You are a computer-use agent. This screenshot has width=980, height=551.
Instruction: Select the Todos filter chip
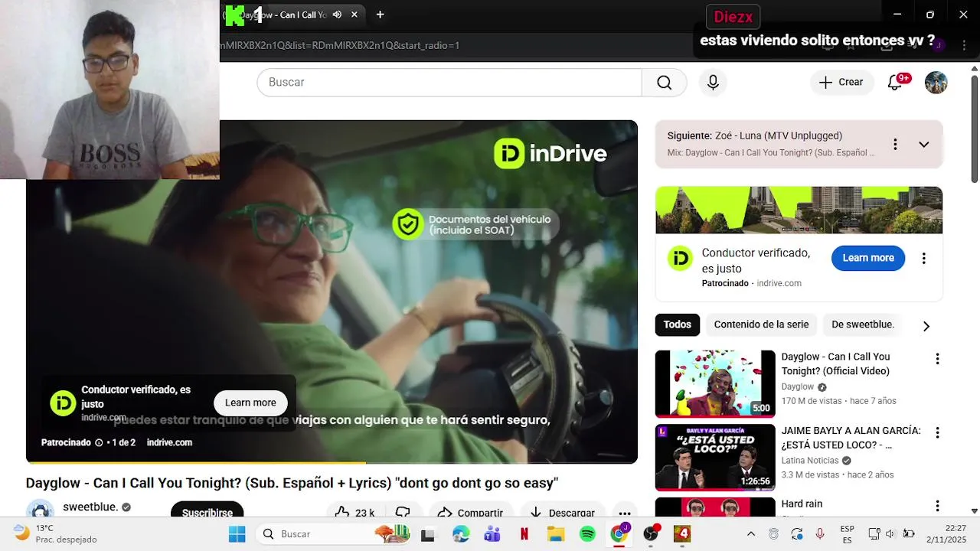coord(677,324)
